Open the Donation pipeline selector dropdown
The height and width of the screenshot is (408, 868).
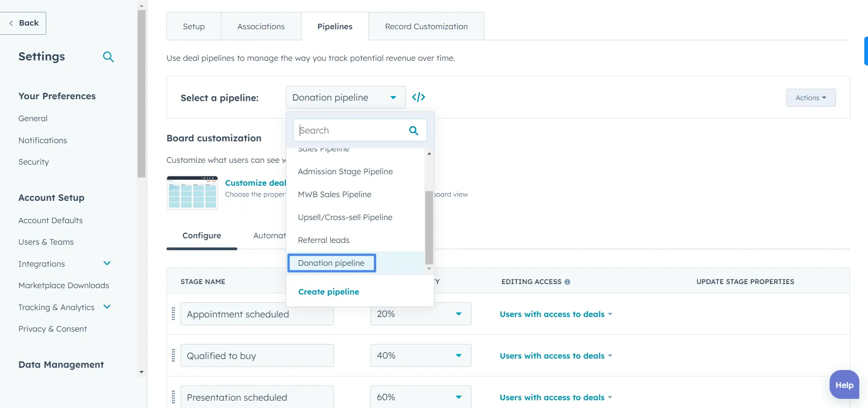click(x=345, y=97)
